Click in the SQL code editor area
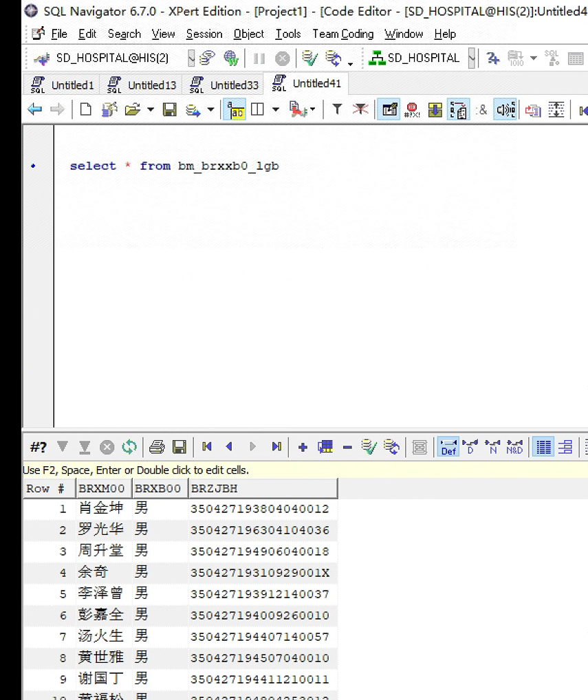The width and height of the screenshot is (588, 700). point(320,276)
